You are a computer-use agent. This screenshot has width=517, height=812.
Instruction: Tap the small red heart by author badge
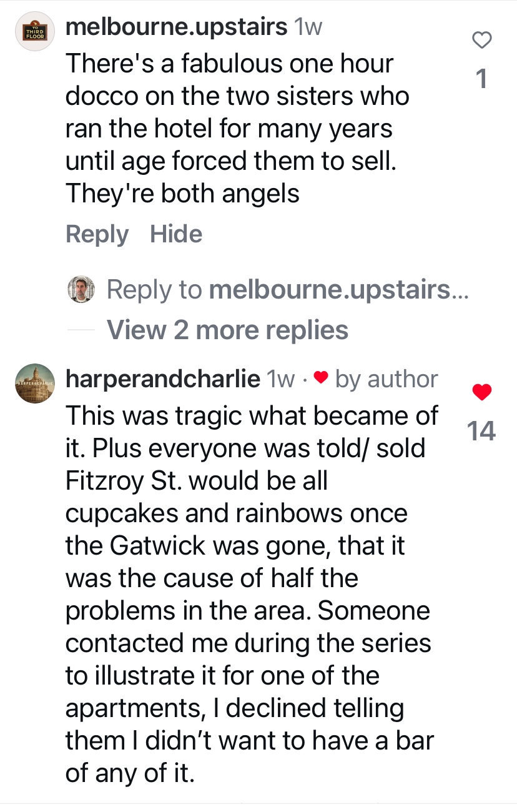[320, 378]
